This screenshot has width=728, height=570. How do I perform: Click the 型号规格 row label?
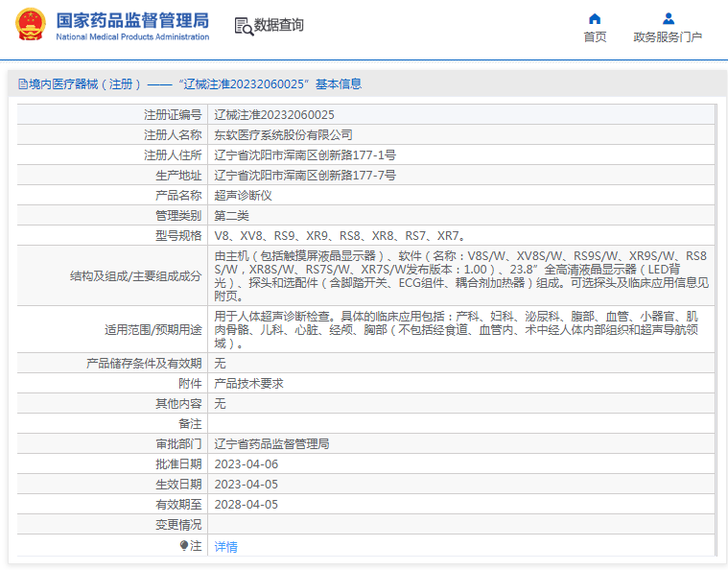pyautogui.click(x=178, y=235)
